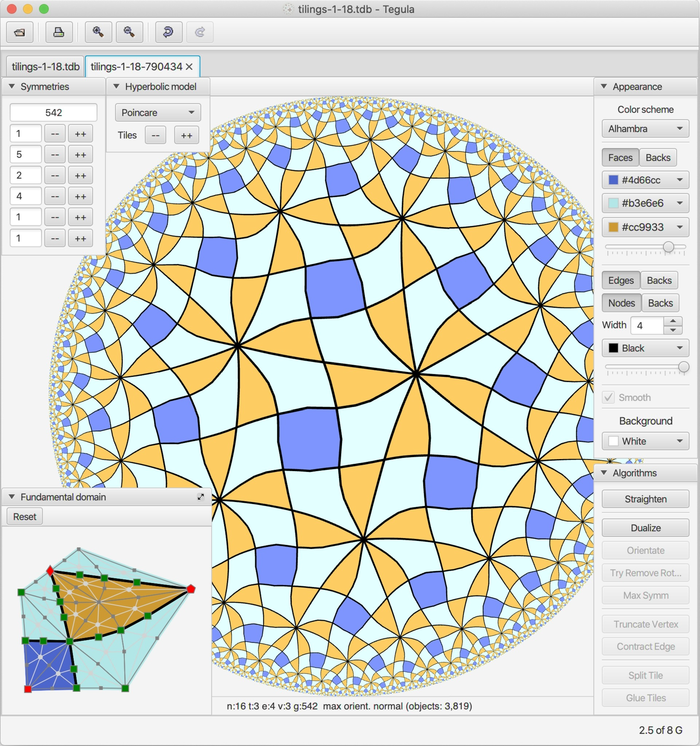Collapse the Hyperbolic model panel
700x746 pixels.
coord(117,87)
